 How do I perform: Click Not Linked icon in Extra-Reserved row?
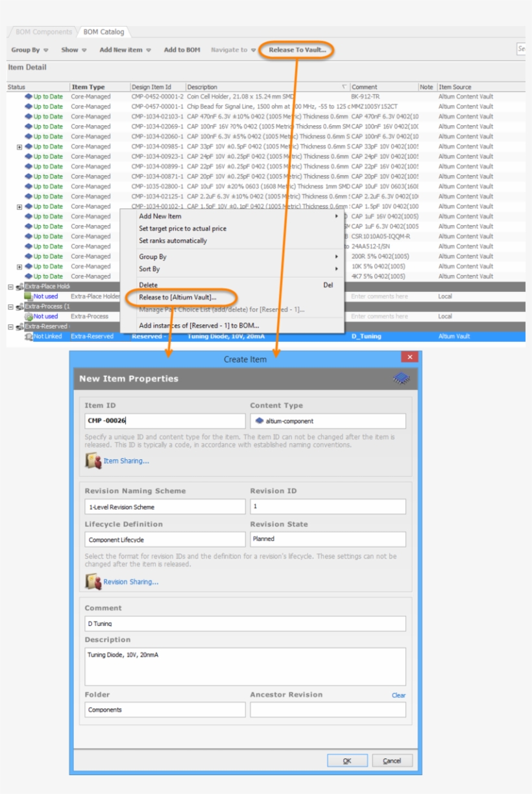click(28, 336)
